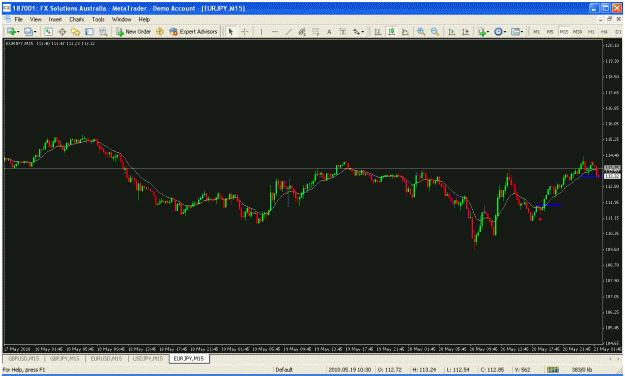The width and height of the screenshot is (625, 376).
Task: Select the Text 'A' drawing tool
Action: click(x=329, y=31)
